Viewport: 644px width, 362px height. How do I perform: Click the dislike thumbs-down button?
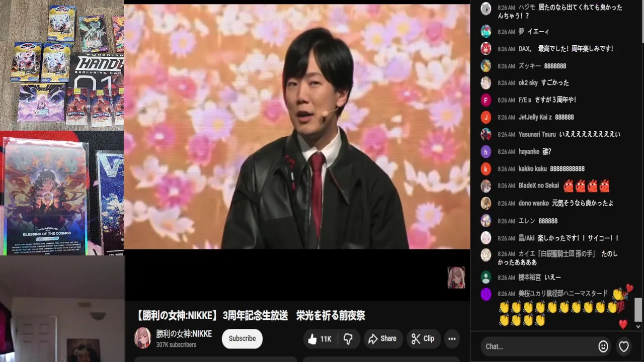tap(348, 339)
